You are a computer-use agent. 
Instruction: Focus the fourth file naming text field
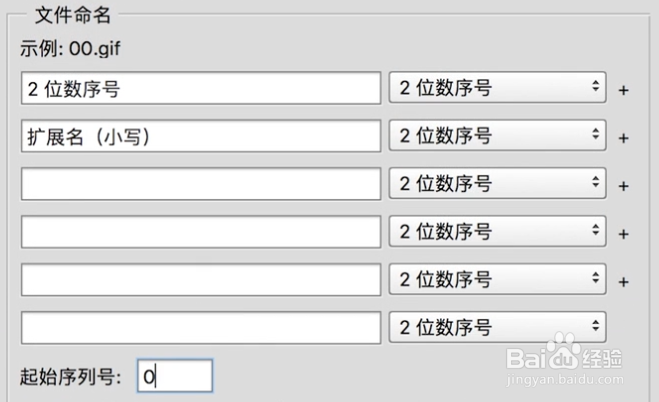tap(200, 232)
